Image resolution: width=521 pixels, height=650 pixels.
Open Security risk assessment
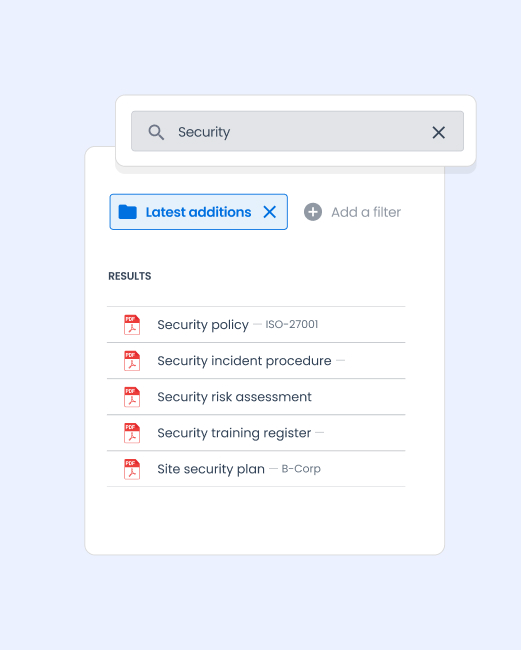tap(234, 397)
